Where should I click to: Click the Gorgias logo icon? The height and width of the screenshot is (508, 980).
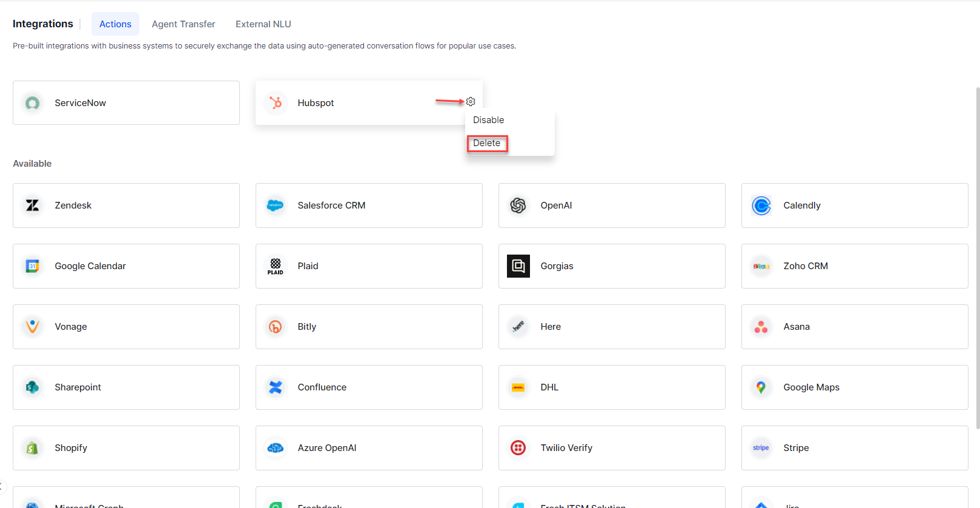(518, 266)
